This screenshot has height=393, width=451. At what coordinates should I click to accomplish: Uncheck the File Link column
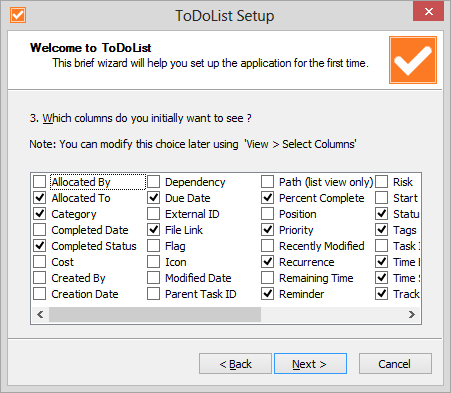[154, 230]
